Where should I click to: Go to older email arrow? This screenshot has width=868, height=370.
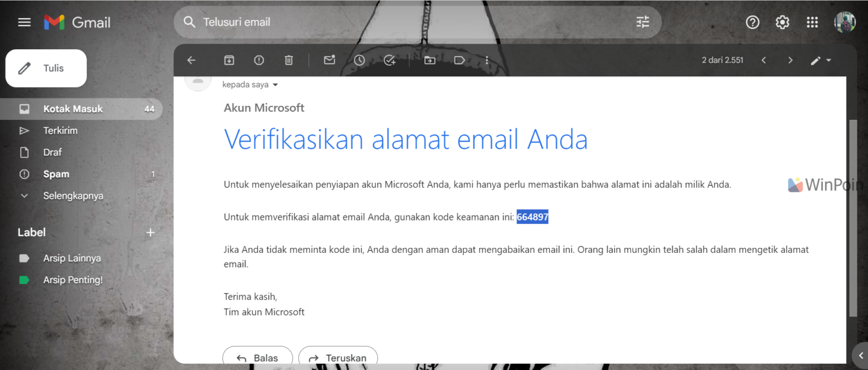[790, 60]
